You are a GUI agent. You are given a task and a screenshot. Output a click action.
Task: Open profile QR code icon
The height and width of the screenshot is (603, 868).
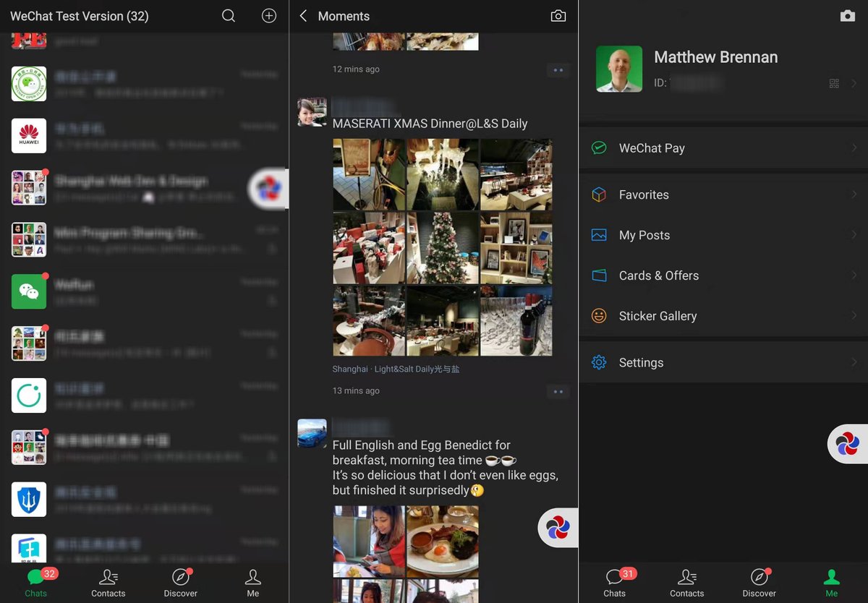click(834, 84)
